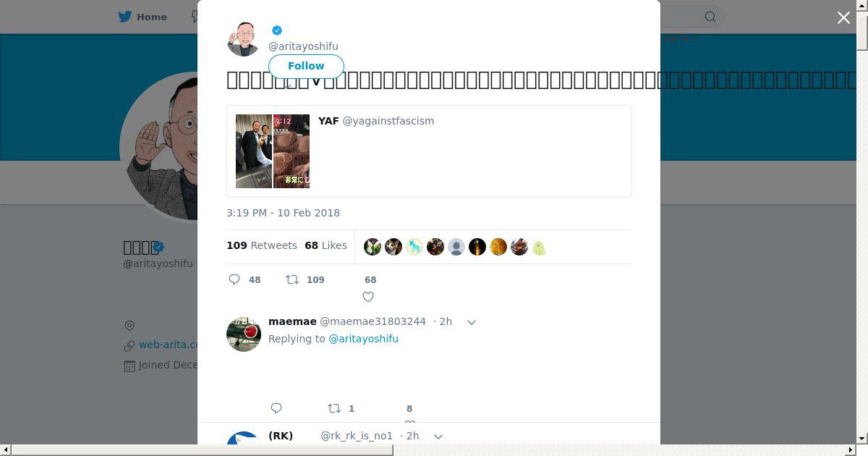The image size is (868, 456).
Task: Expand the options chevron on maemae's reply
Action: pos(472,322)
